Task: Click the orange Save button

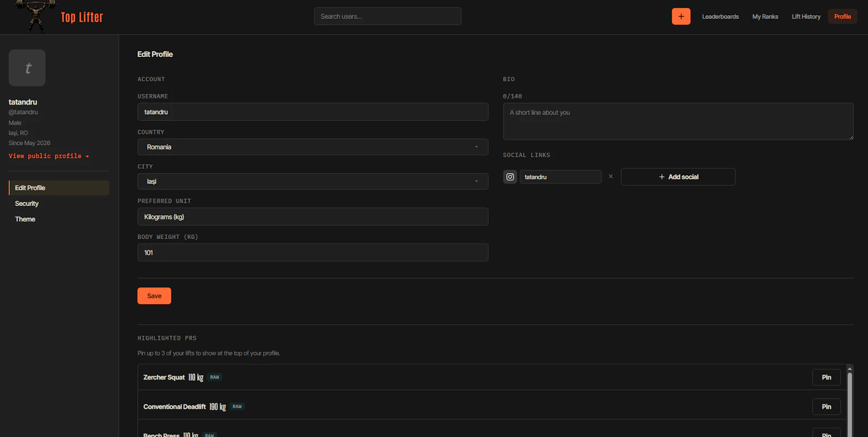Action: tap(154, 296)
